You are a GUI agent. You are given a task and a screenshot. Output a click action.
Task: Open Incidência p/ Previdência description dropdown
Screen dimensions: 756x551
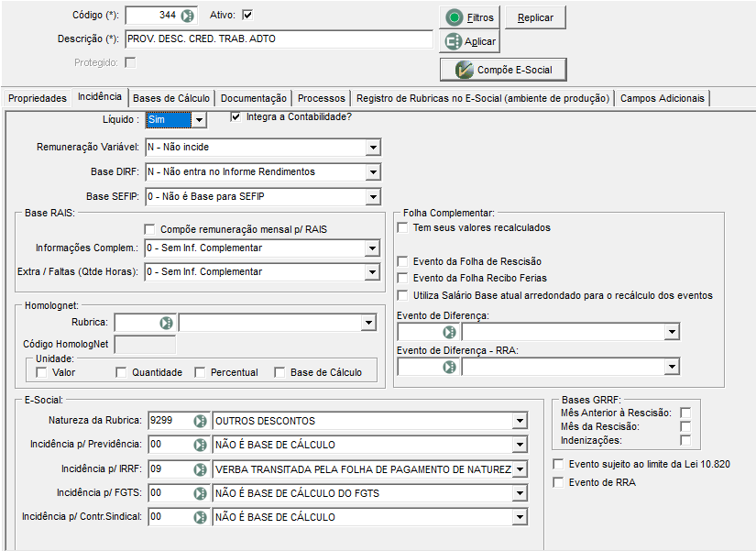tap(520, 445)
